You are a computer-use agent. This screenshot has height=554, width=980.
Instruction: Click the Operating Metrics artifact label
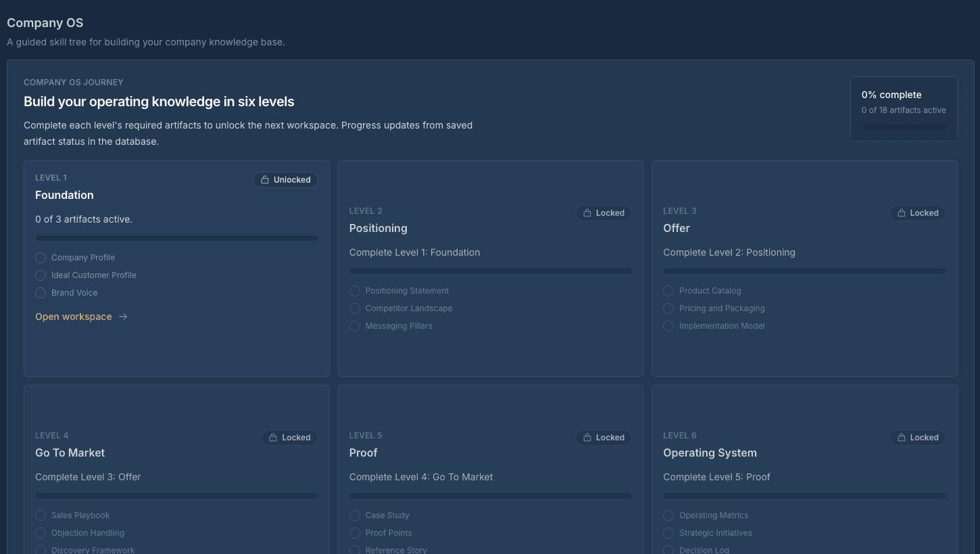(714, 515)
